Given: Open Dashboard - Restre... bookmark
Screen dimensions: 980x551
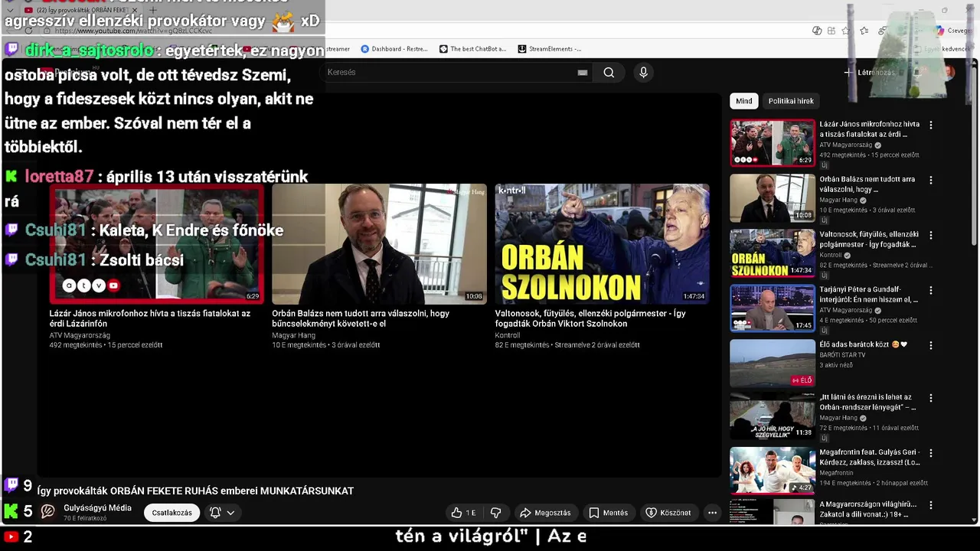Looking at the screenshot, I should pyautogui.click(x=394, y=49).
